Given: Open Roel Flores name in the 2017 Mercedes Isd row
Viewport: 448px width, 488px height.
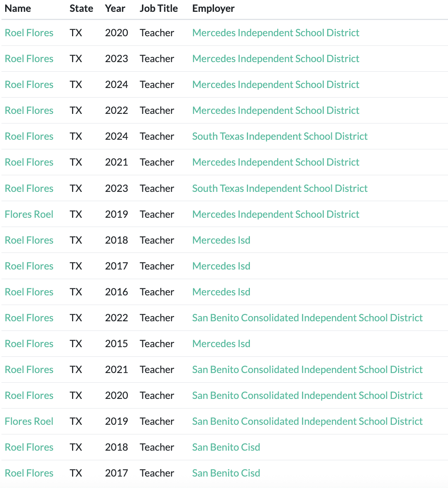Looking at the screenshot, I should [29, 266].
